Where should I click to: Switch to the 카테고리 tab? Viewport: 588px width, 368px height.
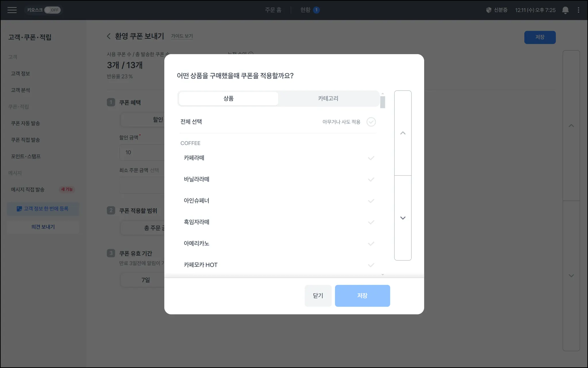(x=328, y=99)
